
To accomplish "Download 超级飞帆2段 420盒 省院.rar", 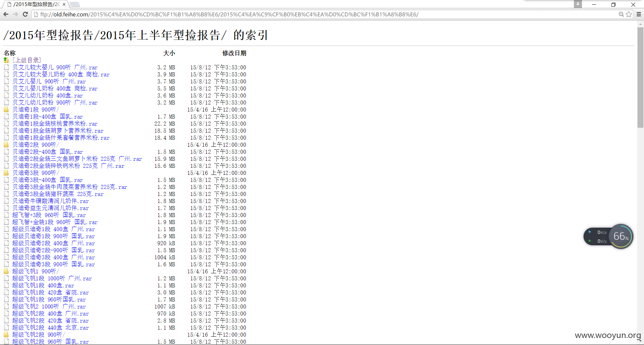I will (51, 321).
